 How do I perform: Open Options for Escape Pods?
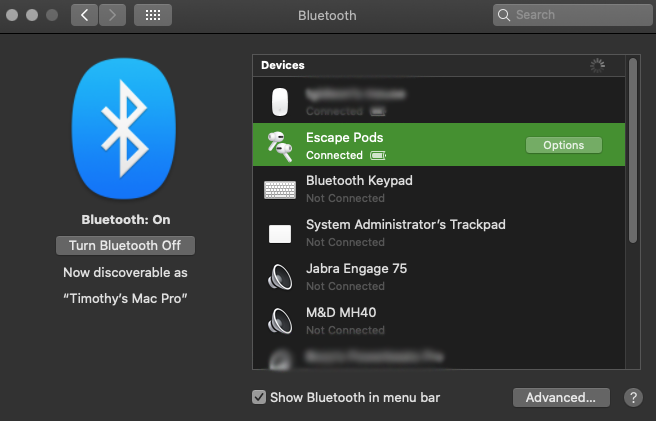[564, 145]
